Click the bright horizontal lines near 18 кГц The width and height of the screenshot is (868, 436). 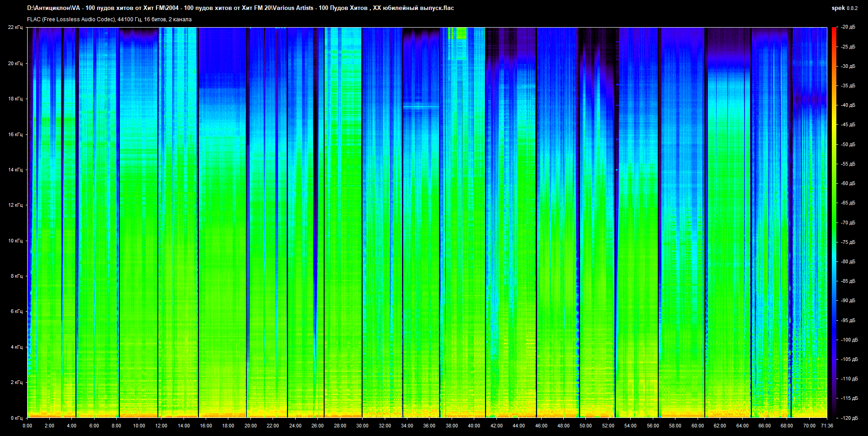click(421, 107)
